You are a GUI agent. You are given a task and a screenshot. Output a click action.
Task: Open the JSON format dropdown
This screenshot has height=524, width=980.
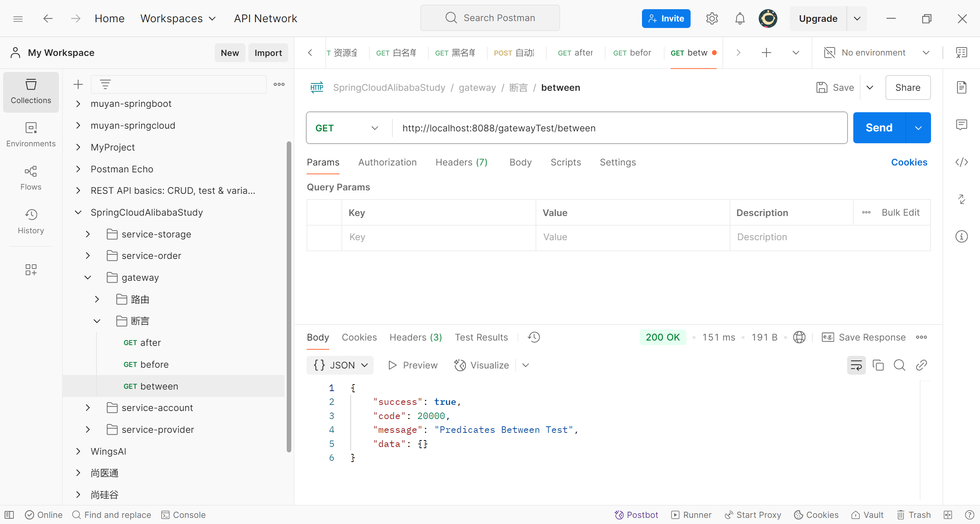[x=340, y=365]
